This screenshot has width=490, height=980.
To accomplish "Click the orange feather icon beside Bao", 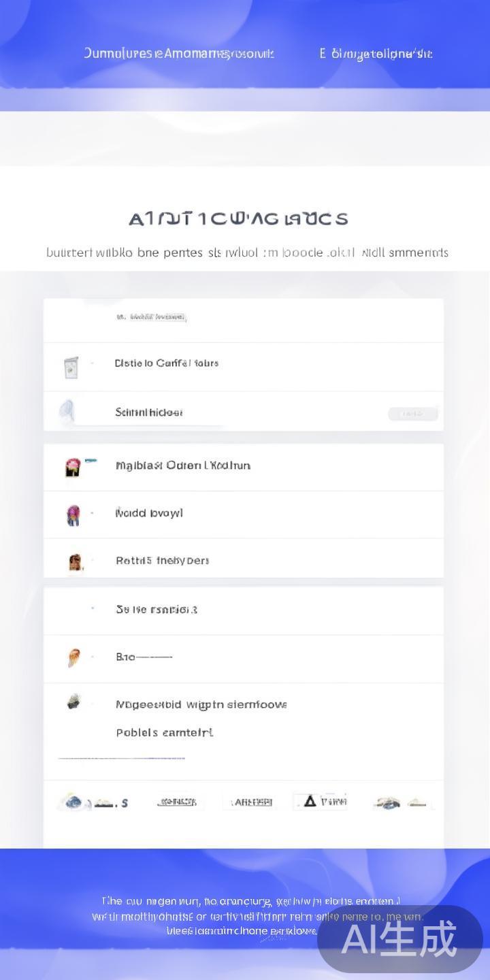I will 73,657.
